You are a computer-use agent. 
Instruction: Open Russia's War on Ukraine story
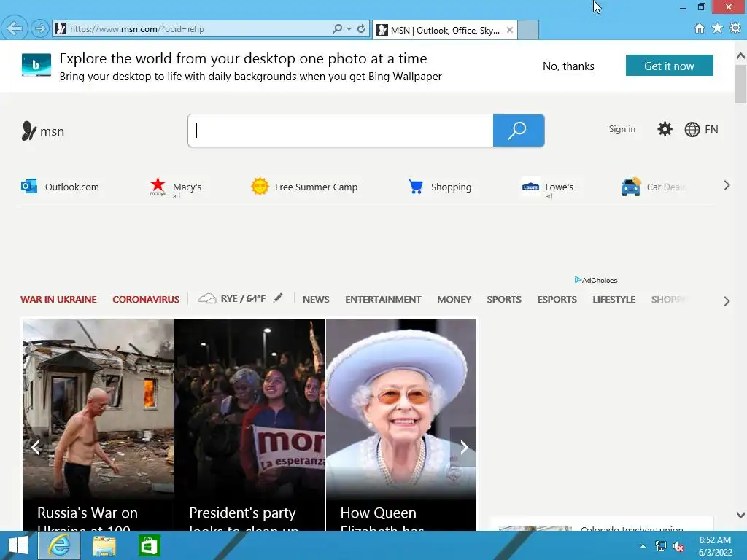pos(98,424)
